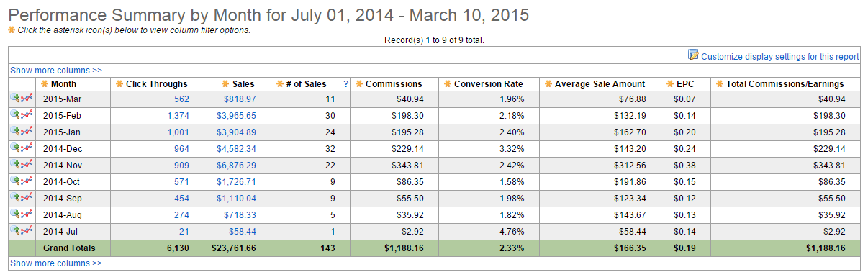Open filter asterisk on Average Sale Amount
Viewport: 868px width, 272px height.
click(548, 84)
